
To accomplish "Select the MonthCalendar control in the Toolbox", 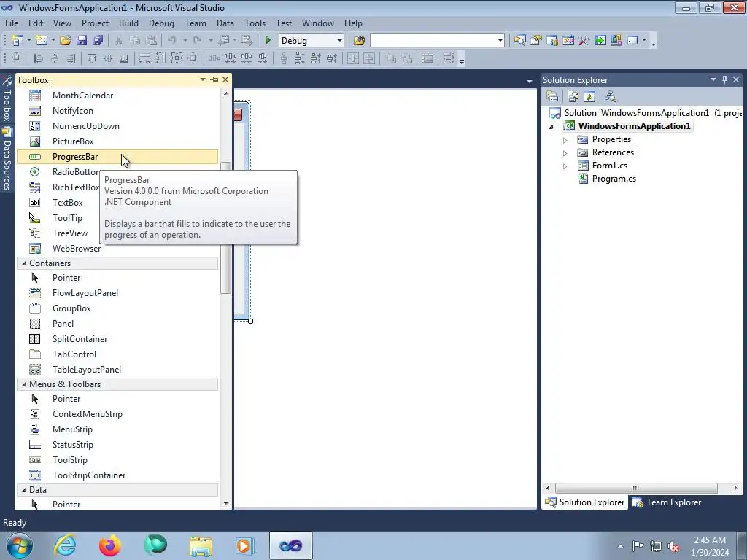I will click(117, 96).
